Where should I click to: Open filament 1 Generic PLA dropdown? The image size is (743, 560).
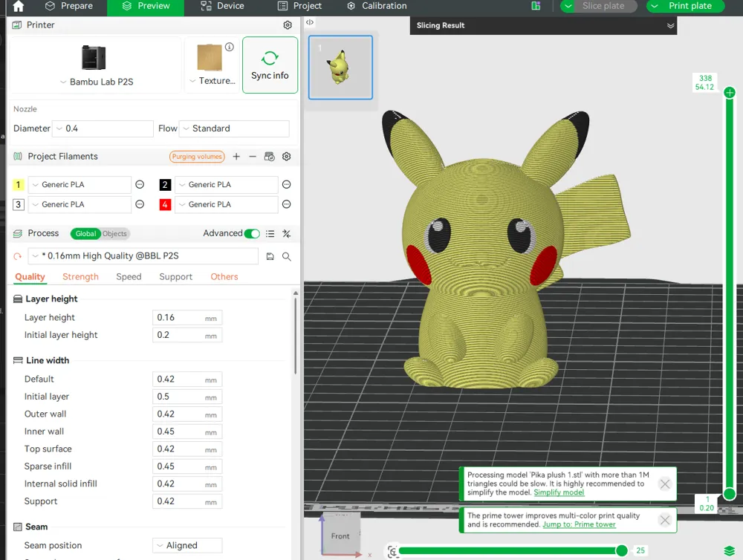click(80, 184)
